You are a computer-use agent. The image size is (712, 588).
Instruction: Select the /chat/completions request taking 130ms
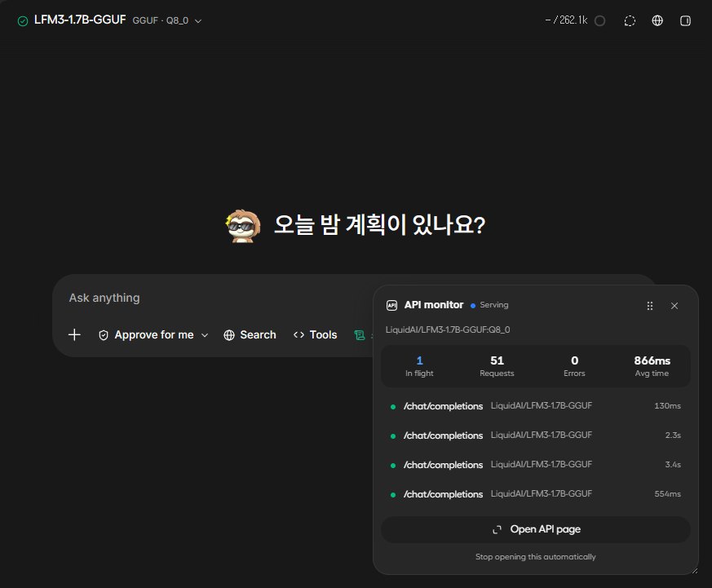point(536,406)
